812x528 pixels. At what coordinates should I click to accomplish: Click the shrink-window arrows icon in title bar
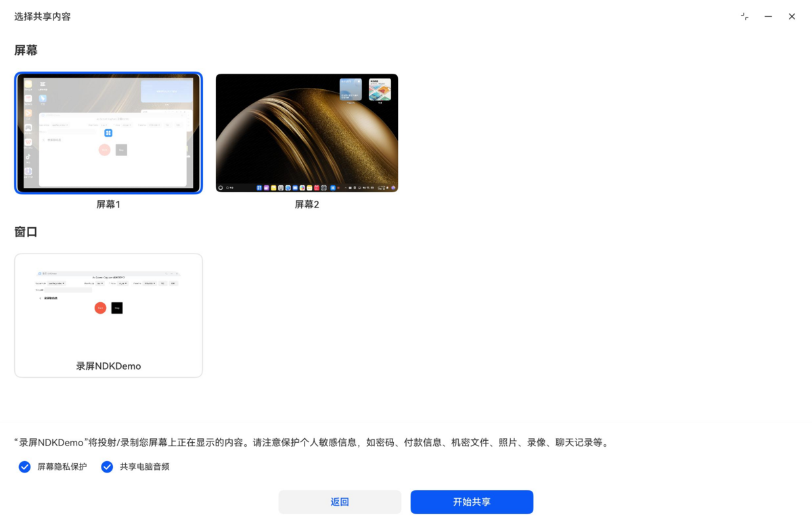[x=745, y=16]
